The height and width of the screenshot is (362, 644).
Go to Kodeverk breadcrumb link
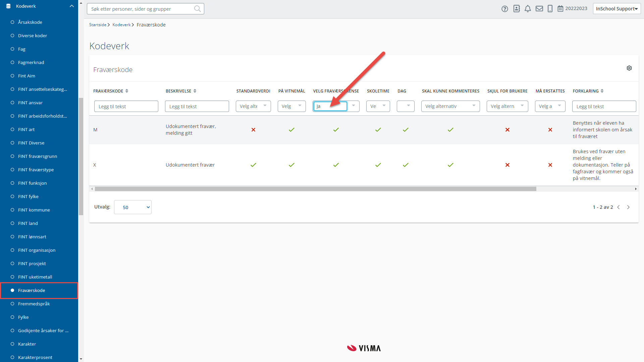point(121,25)
